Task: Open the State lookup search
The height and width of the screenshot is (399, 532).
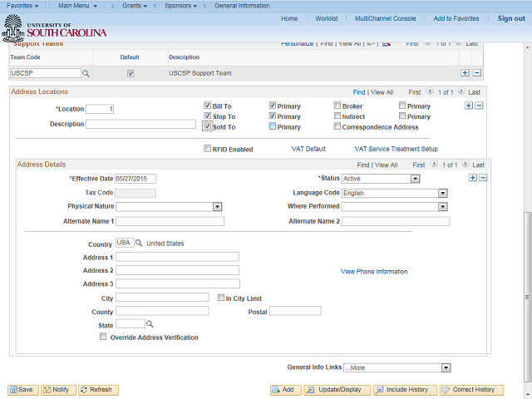Action: click(x=150, y=324)
